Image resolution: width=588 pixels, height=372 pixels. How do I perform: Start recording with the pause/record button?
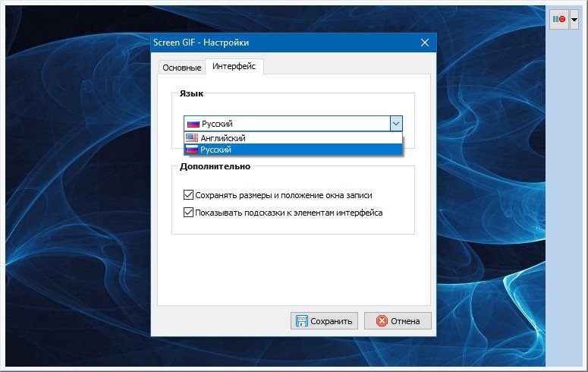(x=559, y=19)
